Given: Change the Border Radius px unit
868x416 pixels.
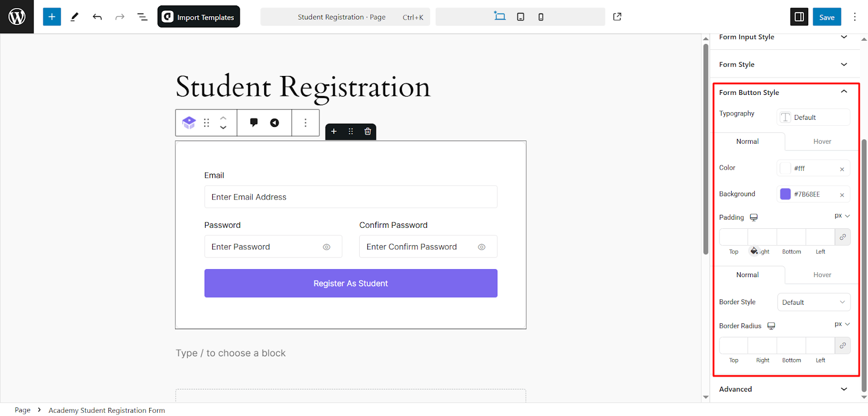Looking at the screenshot, I should 842,324.
